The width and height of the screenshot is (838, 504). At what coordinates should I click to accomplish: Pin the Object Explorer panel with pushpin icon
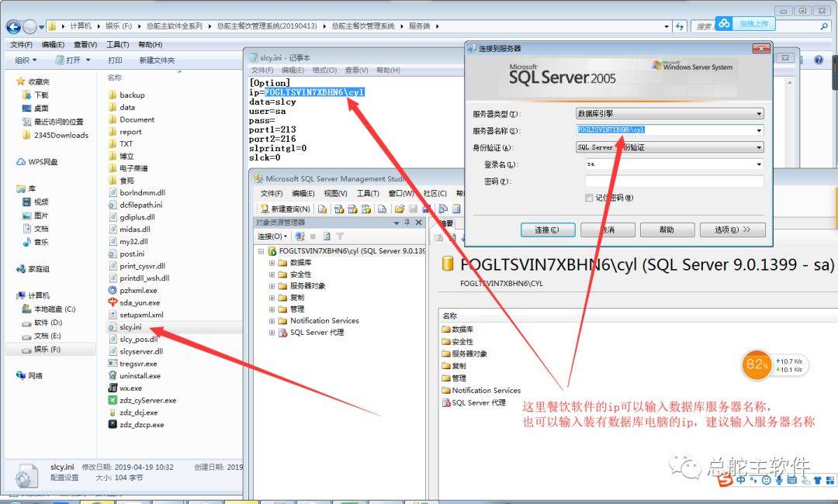point(407,223)
